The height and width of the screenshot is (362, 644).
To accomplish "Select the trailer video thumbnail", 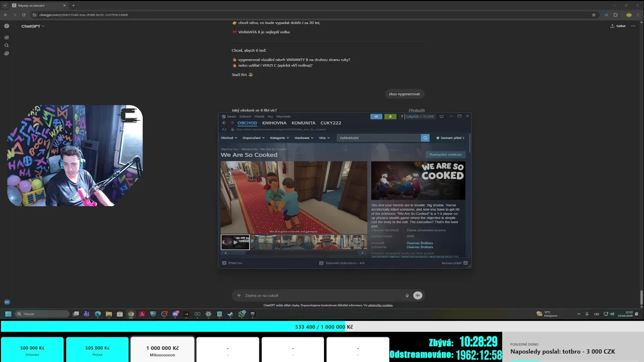I will click(x=235, y=242).
